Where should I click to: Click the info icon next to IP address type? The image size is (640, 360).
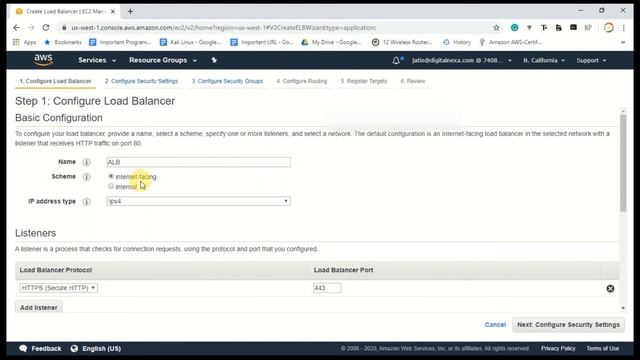[x=87, y=201]
